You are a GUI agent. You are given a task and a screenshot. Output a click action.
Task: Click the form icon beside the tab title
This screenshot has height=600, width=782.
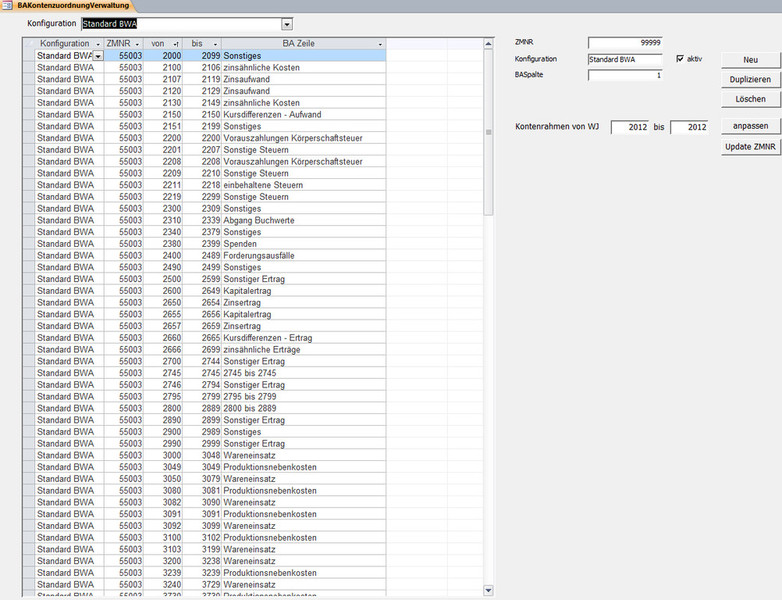coord(7,5)
